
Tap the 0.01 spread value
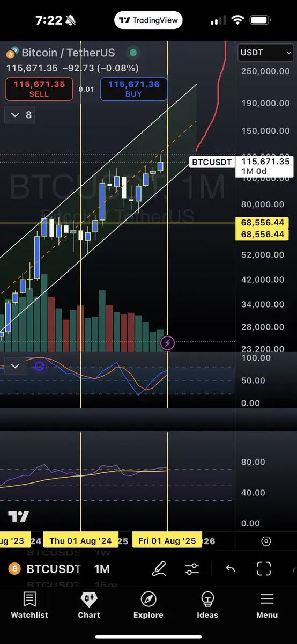(x=86, y=89)
